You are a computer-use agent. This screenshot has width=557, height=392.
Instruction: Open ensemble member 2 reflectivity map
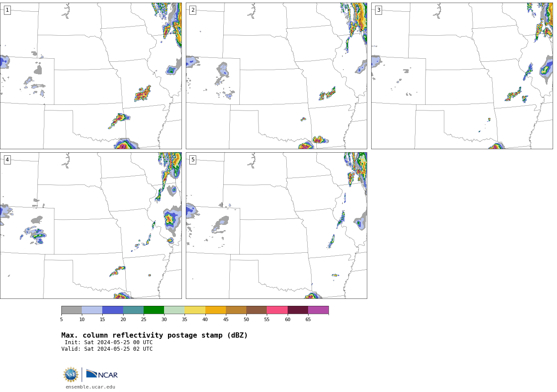(276, 76)
